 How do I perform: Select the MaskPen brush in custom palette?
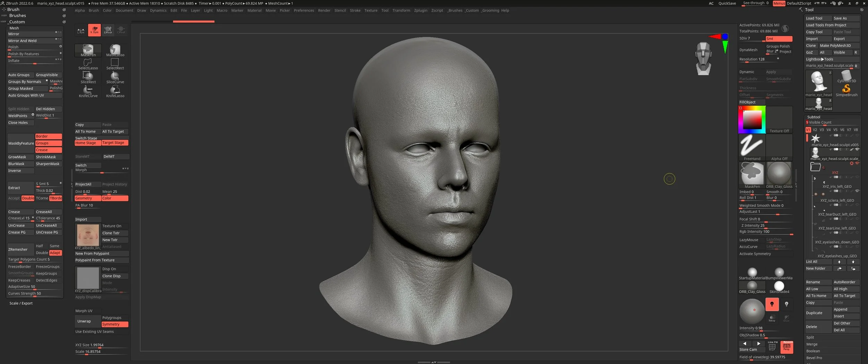pos(88,50)
